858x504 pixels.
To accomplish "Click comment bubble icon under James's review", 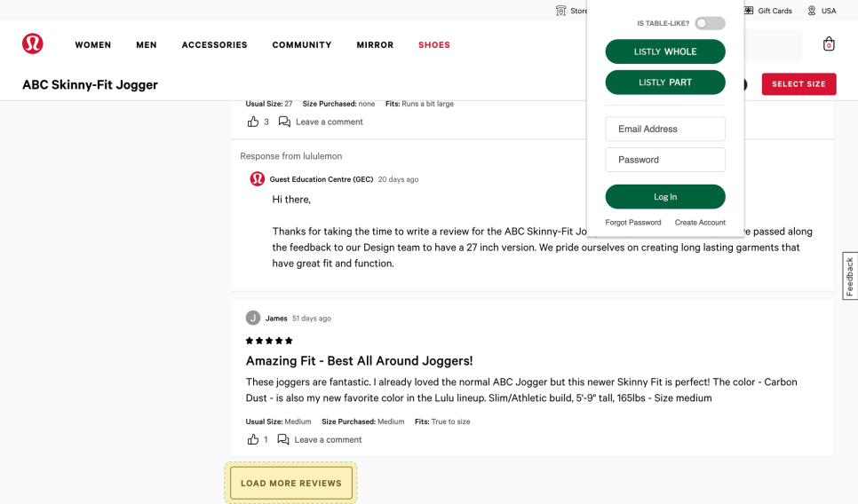I will coord(283,439).
